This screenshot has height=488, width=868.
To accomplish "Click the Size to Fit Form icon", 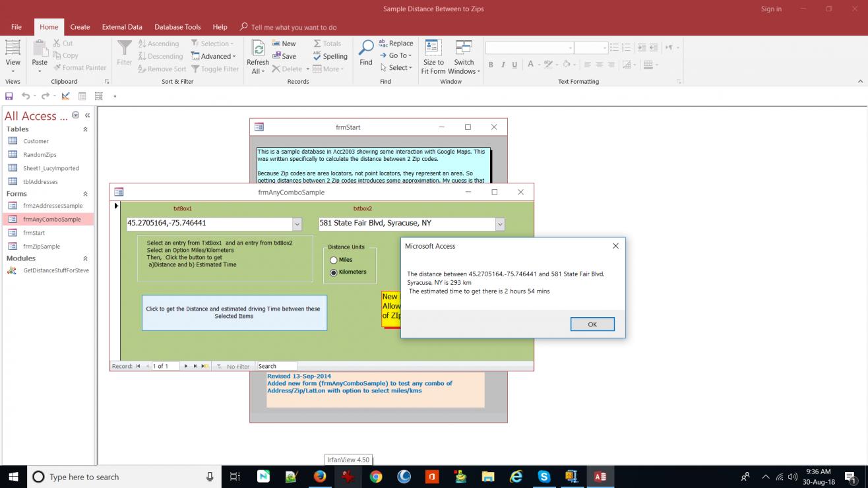I will point(433,48).
